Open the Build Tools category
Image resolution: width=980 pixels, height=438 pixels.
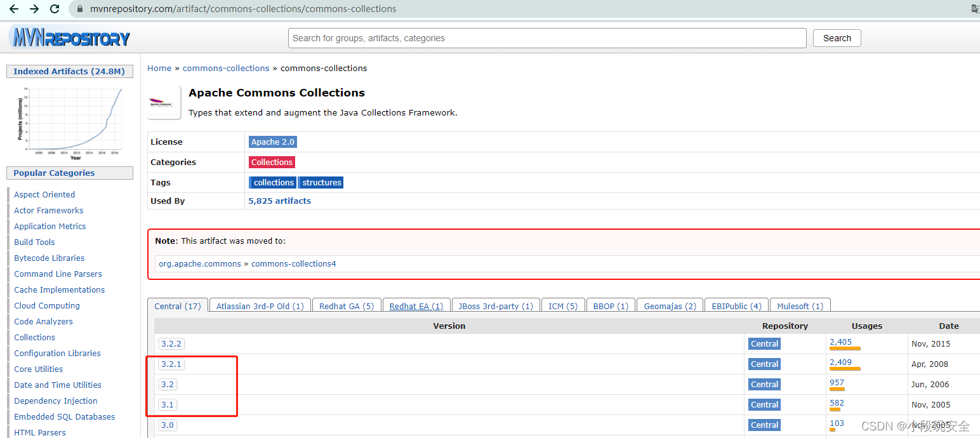coord(34,242)
